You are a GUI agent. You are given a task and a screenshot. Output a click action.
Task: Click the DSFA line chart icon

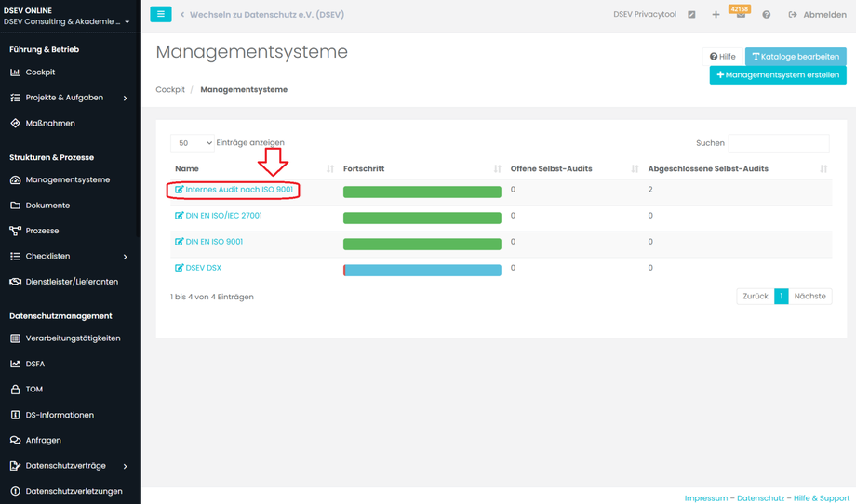coord(15,364)
